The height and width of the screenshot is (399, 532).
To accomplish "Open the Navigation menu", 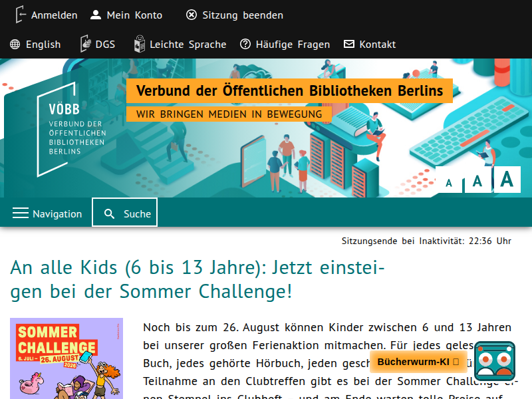I will [x=47, y=213].
